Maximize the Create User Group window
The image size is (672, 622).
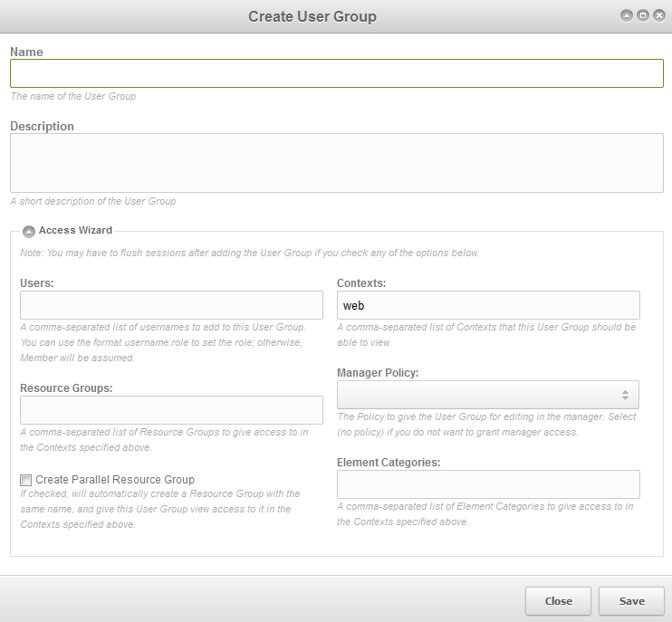point(642,15)
